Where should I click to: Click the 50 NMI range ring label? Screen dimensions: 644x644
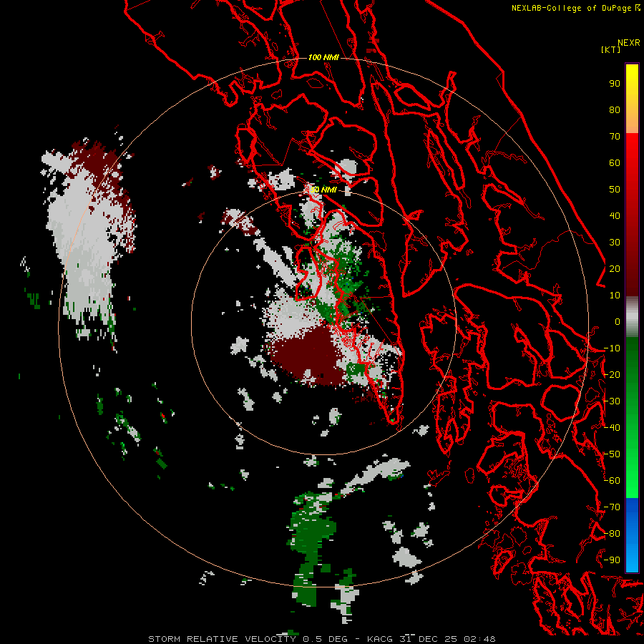(x=323, y=190)
